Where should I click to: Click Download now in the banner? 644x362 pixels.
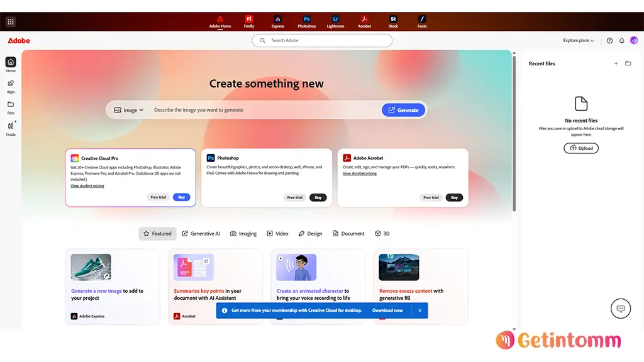pos(387,310)
